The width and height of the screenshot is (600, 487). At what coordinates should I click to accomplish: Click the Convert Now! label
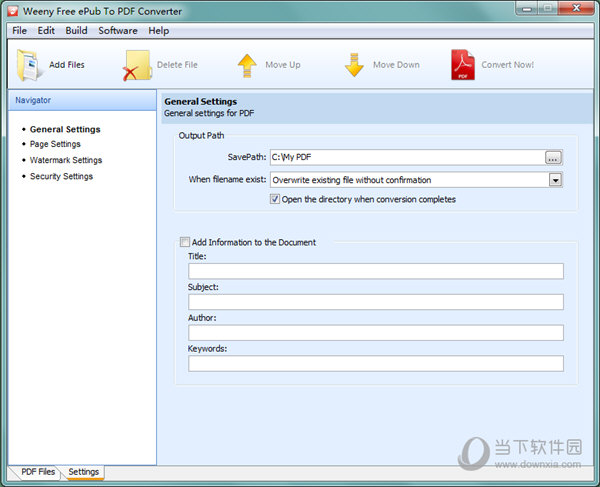(x=507, y=65)
